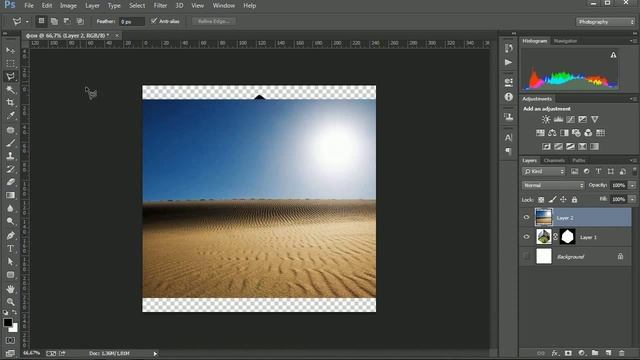
Task: Click the histogram cached data warning
Action: click(x=613, y=55)
